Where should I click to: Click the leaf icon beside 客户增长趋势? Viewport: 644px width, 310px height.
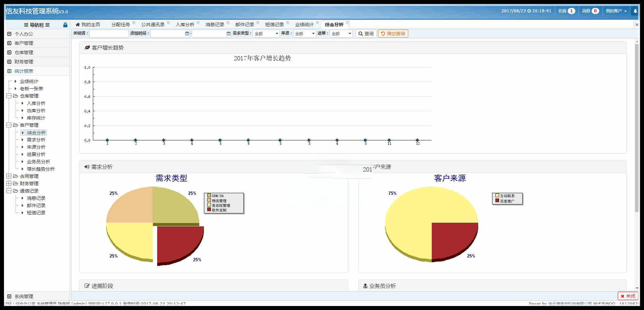(87, 47)
